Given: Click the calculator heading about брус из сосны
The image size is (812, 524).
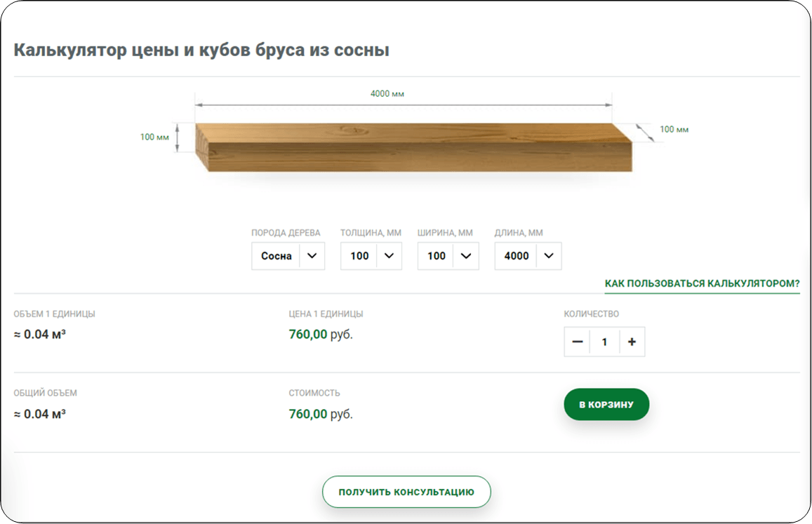Looking at the screenshot, I should coord(201,51).
